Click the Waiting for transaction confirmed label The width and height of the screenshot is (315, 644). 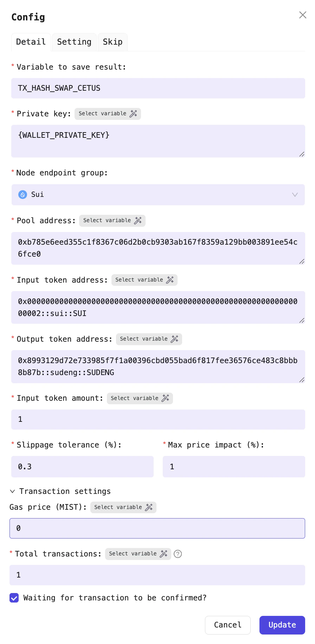[114, 598]
